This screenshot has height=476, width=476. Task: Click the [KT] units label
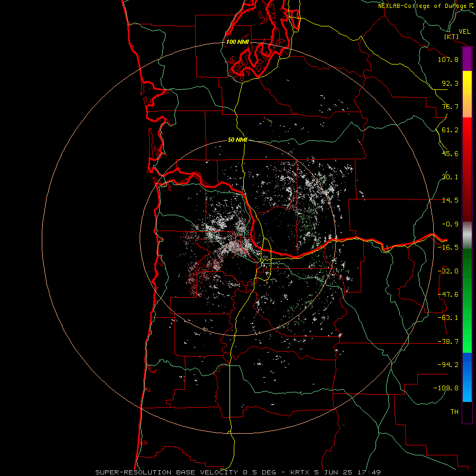(x=452, y=36)
